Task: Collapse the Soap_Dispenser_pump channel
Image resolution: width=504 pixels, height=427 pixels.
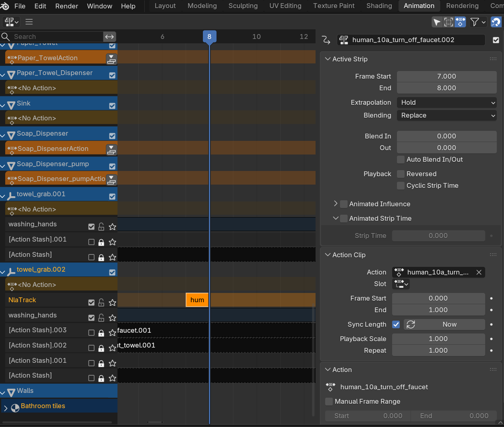Action: click(3, 167)
